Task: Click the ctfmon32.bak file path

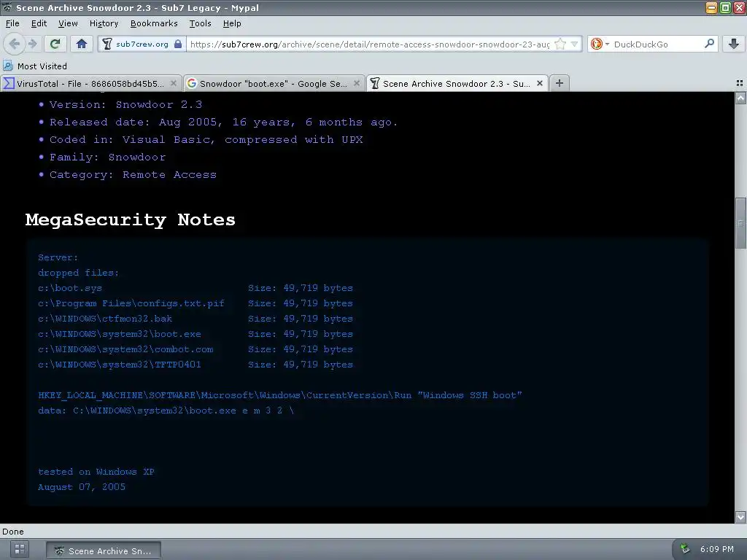Action: (105, 319)
